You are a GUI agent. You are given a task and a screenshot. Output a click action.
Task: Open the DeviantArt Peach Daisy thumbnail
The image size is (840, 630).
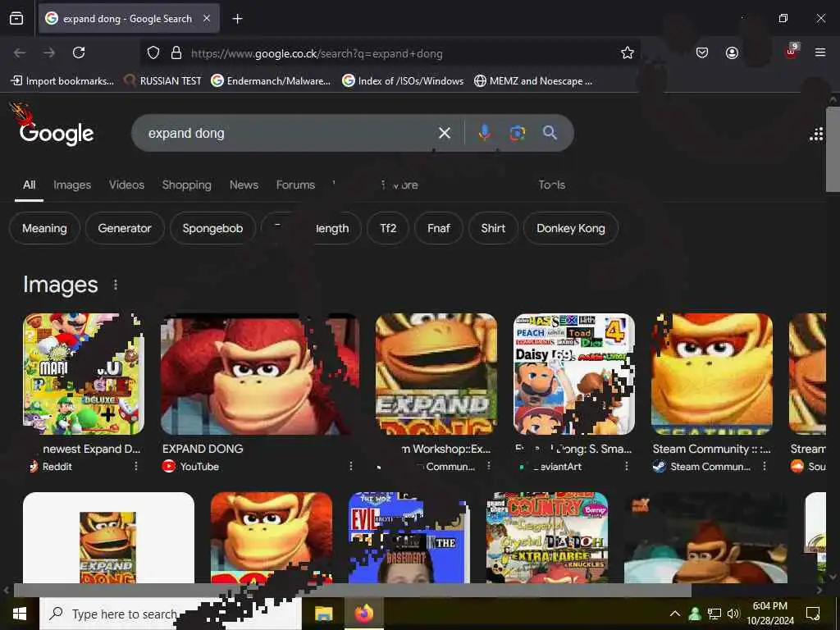[573, 374]
